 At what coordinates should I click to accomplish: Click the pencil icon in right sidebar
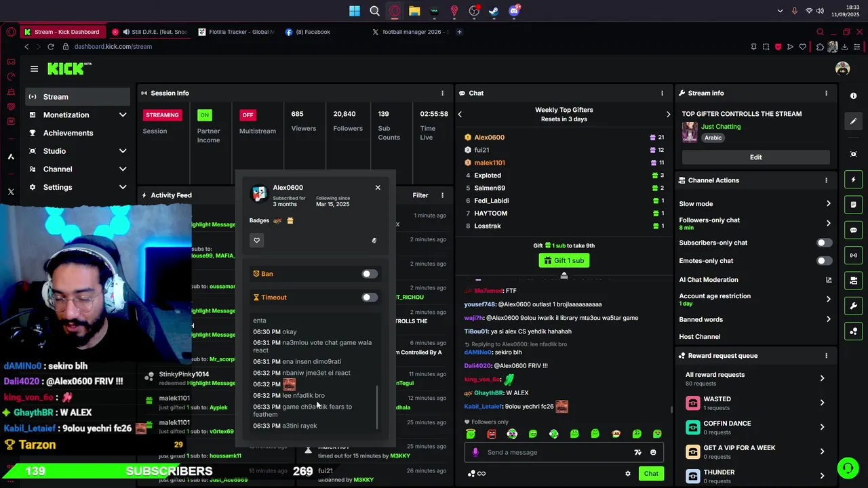[x=854, y=121]
